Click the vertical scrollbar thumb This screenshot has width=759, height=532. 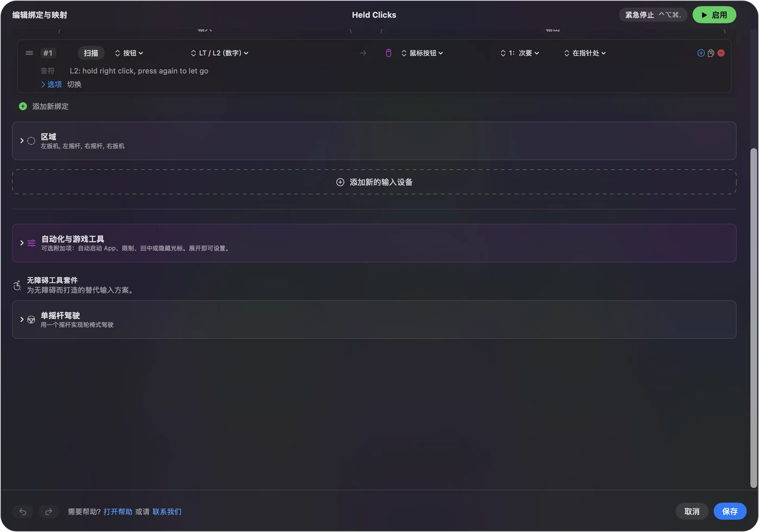pos(753,318)
